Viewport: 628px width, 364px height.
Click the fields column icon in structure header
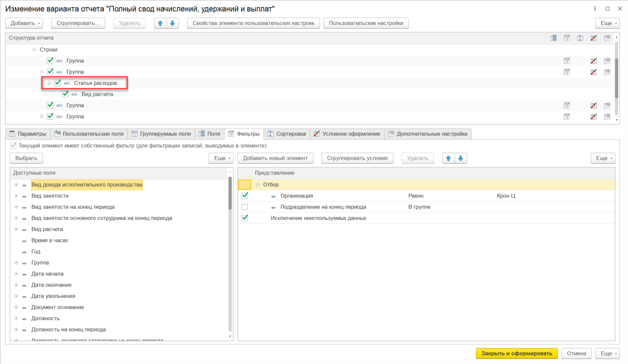click(x=553, y=38)
